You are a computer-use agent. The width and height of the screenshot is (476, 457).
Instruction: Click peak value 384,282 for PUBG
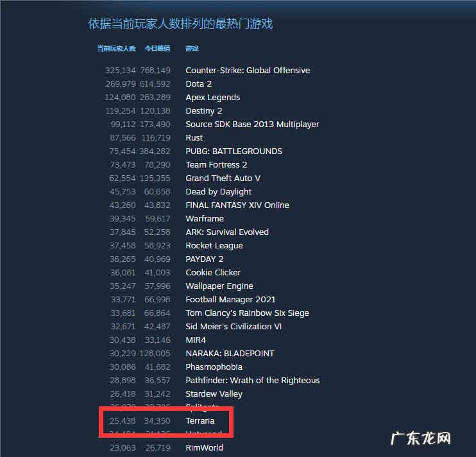click(155, 151)
